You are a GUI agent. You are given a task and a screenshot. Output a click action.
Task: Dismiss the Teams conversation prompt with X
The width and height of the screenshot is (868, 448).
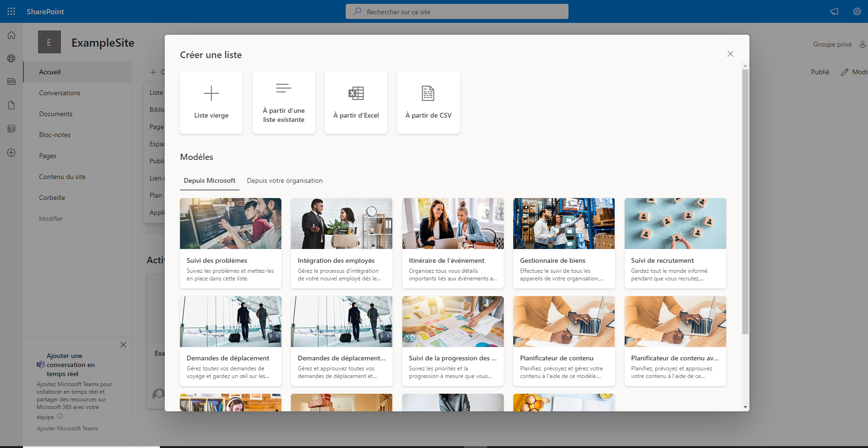point(123,345)
